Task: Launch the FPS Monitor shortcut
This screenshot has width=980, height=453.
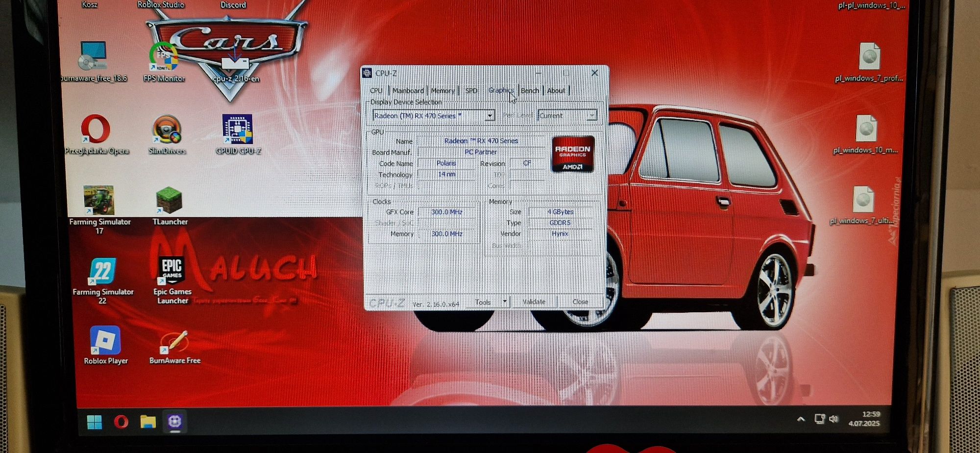Action: [x=164, y=61]
